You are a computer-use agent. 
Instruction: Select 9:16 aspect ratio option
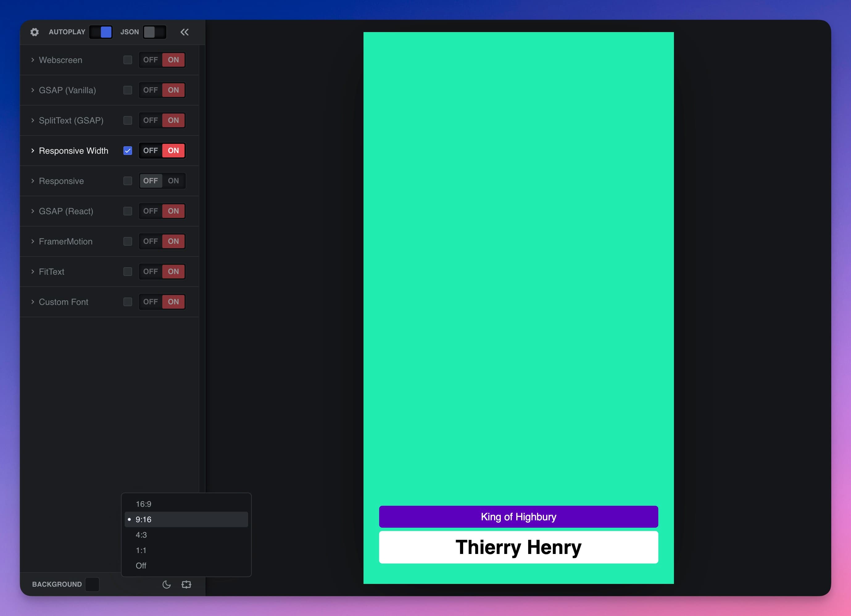[x=186, y=519]
